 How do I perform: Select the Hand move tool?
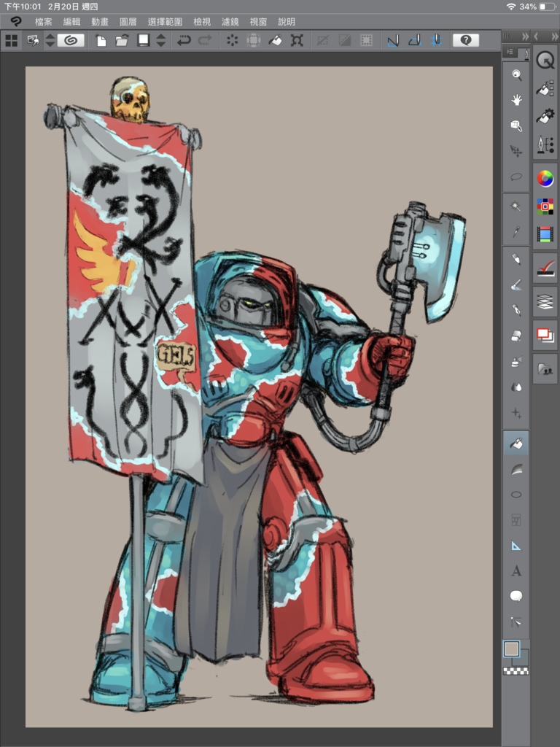tap(516, 99)
